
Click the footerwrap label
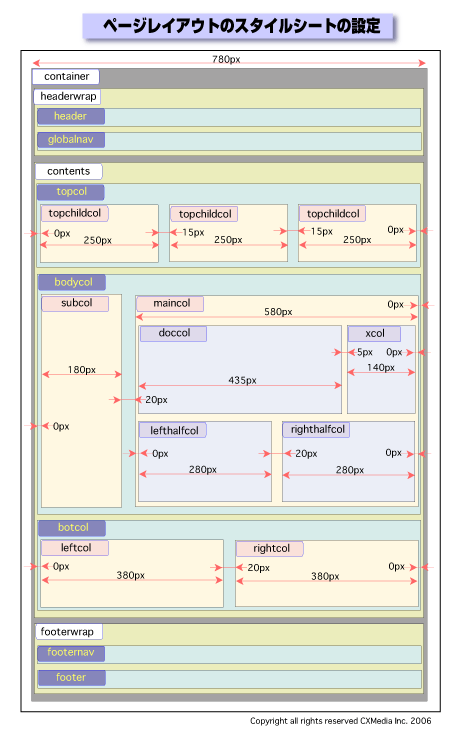(x=69, y=632)
